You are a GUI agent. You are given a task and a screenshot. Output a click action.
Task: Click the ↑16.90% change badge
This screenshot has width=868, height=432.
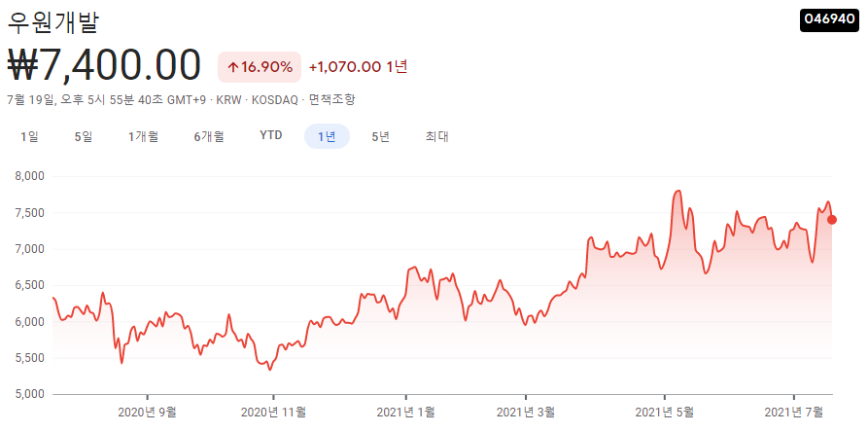click(260, 67)
